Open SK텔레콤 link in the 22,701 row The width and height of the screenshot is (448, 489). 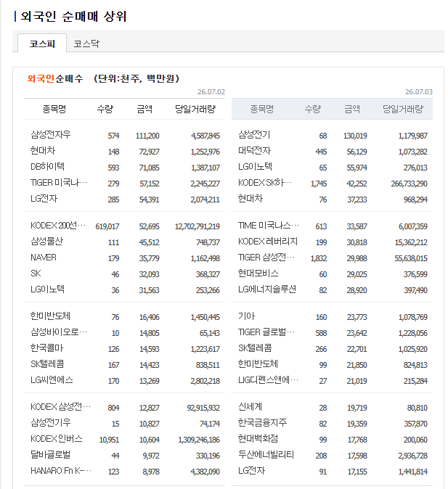255,348
